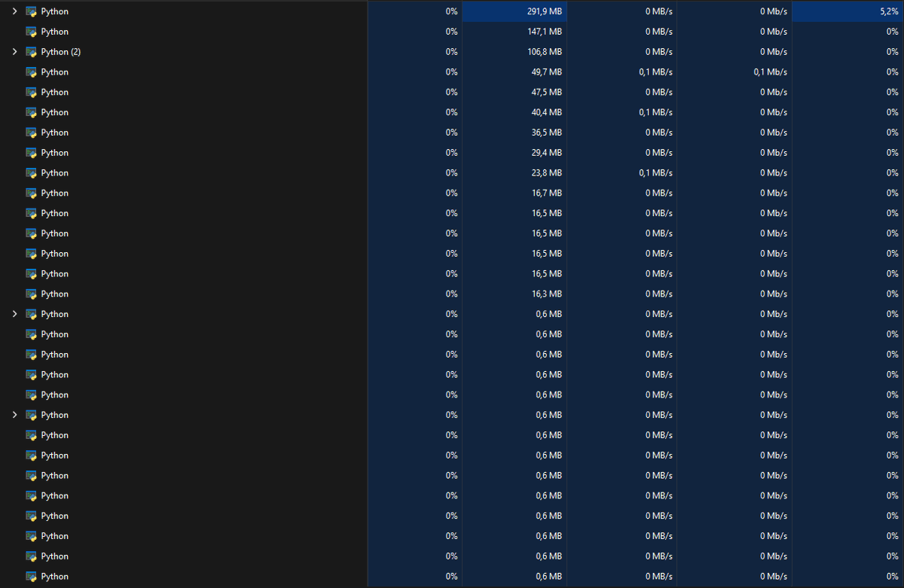Click 0 Mb/s network value in 147,1 MB row
The width and height of the screenshot is (904, 588).
[774, 32]
